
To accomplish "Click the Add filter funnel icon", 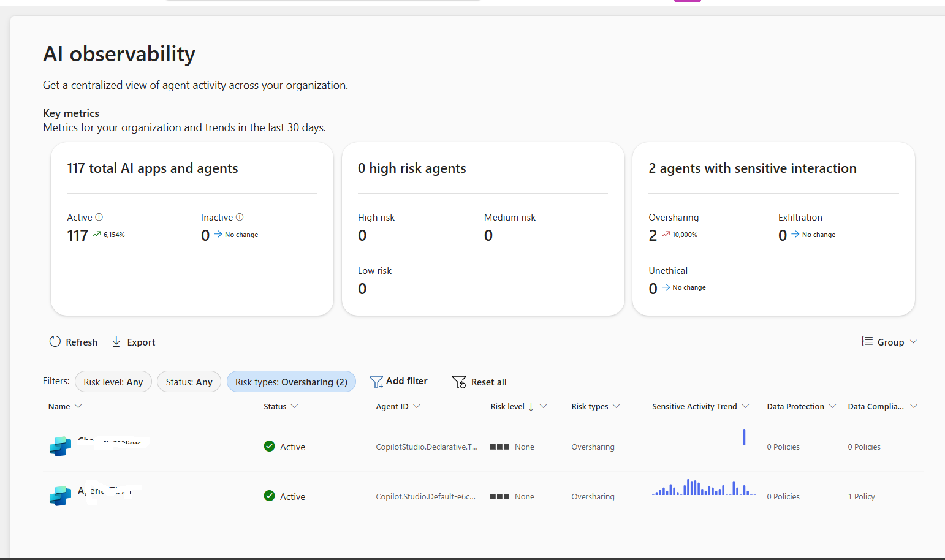I will pos(376,382).
